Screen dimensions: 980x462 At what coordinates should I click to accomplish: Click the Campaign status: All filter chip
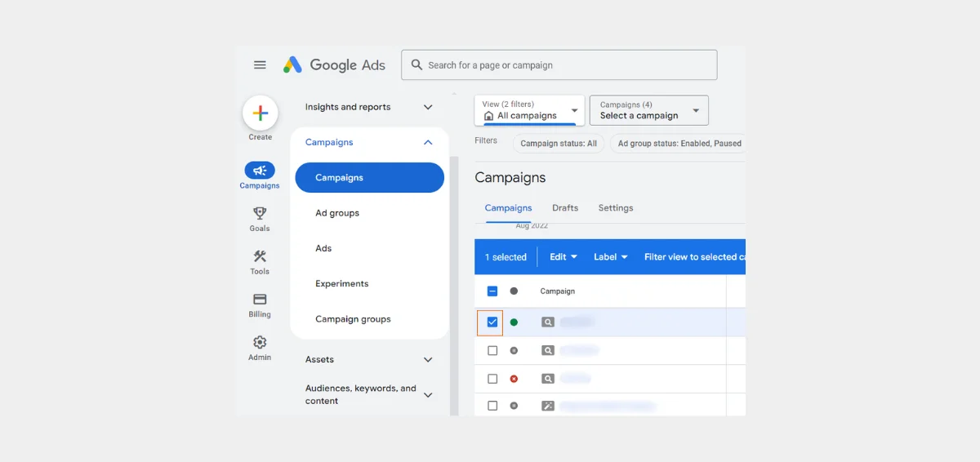pyautogui.click(x=559, y=144)
